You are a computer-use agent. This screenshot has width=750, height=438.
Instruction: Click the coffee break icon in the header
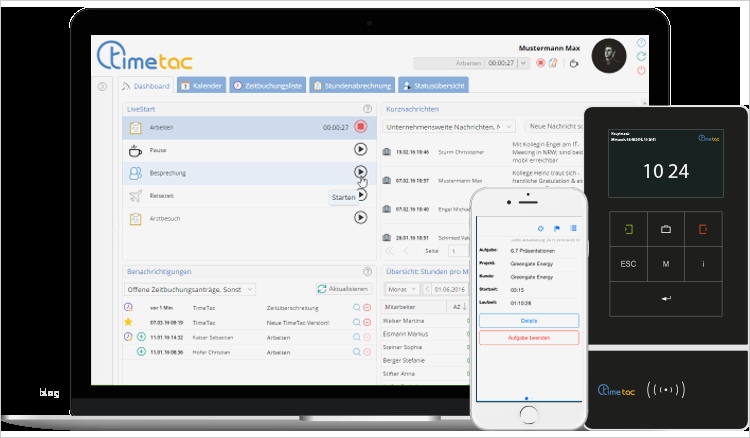pos(574,63)
